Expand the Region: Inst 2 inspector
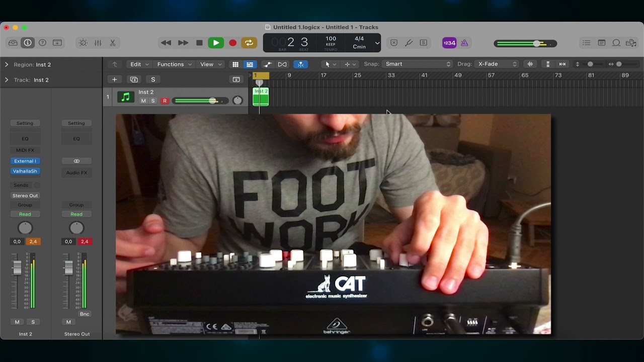The image size is (644, 362). pos(7,64)
